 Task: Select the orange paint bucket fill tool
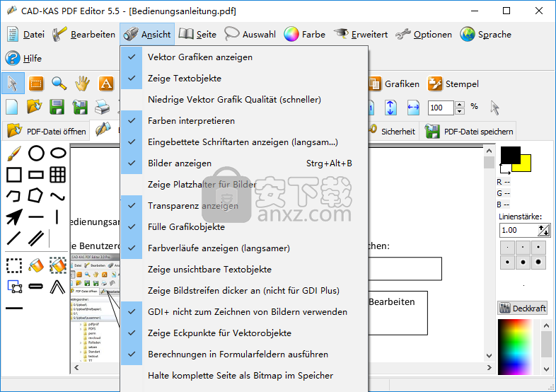[x=36, y=265]
